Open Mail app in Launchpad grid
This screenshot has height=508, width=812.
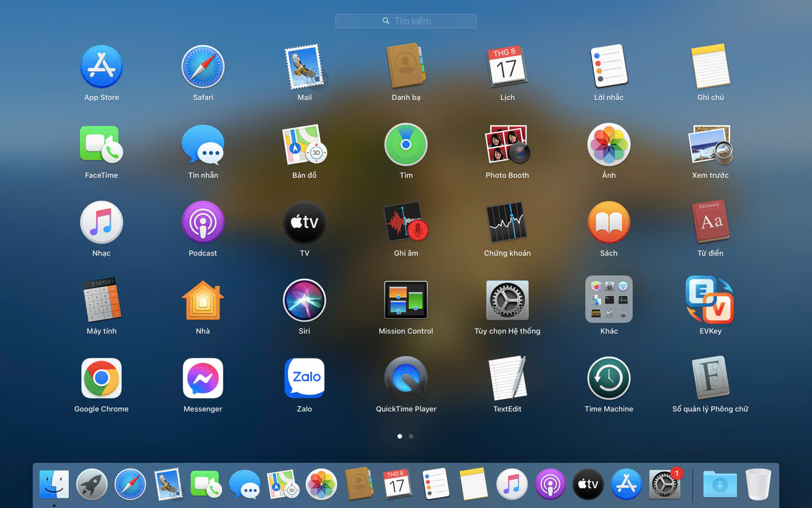[304, 67]
